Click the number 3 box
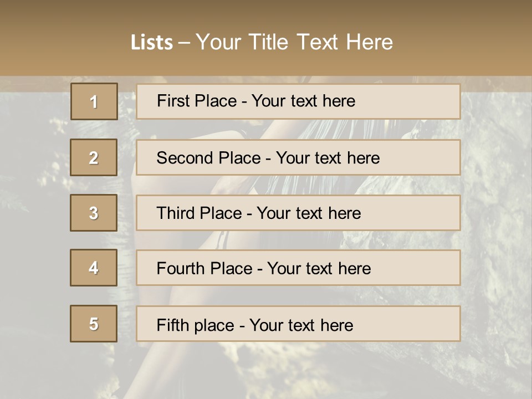The image size is (532, 399). (94, 213)
